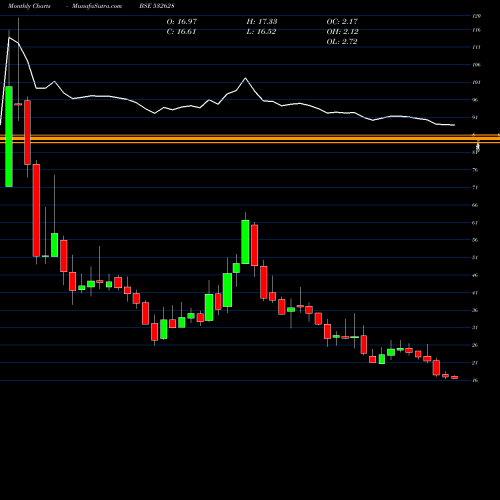Click the last small red candle near 16

(455, 377)
